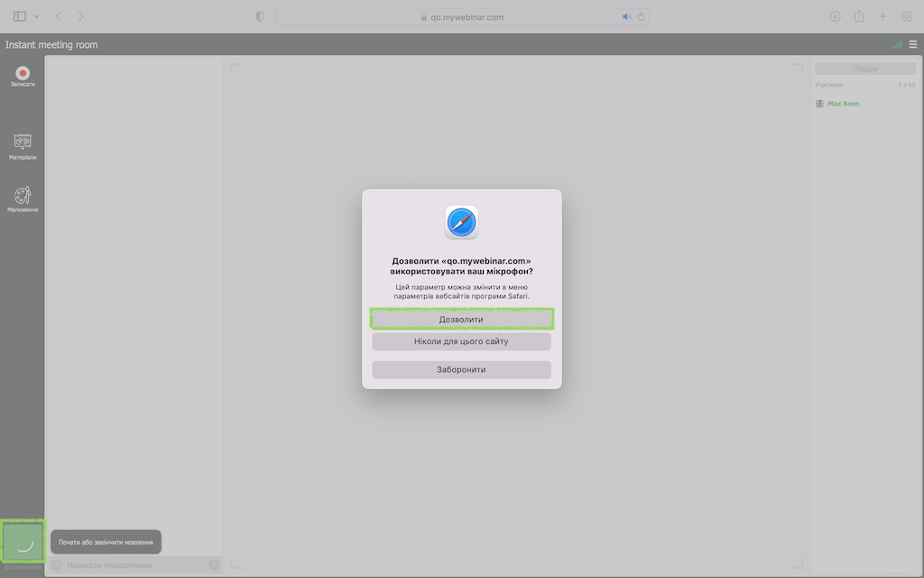Choose Ніколи для цього сайту
The height and width of the screenshot is (578, 924).
[461, 341]
